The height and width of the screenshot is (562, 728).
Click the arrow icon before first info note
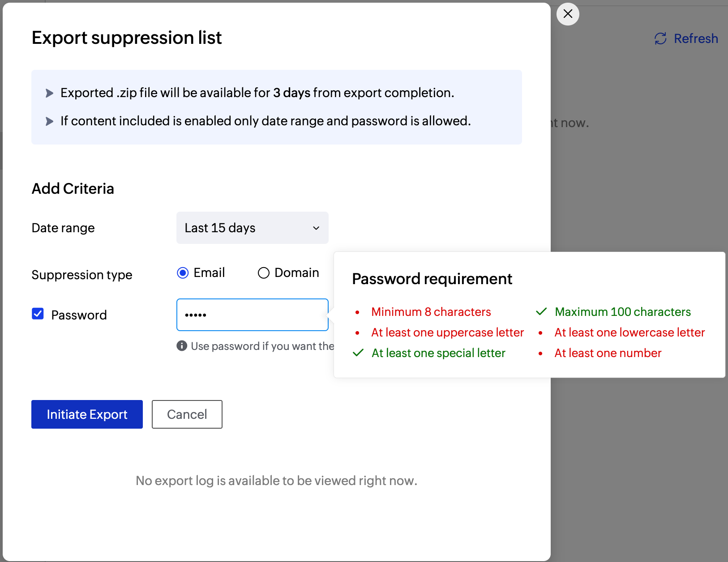pyautogui.click(x=49, y=93)
